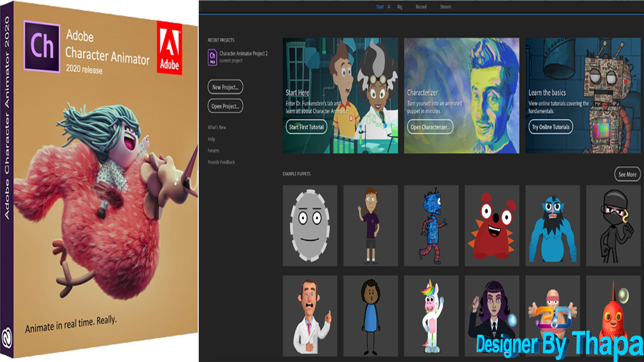Choose the waving girl in purple shirt puppet
Viewport: 644px width, 362px height.
(x=371, y=225)
